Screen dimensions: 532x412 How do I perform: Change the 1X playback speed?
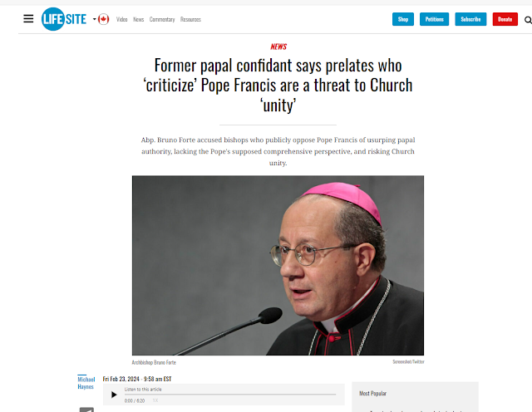[x=155, y=400]
